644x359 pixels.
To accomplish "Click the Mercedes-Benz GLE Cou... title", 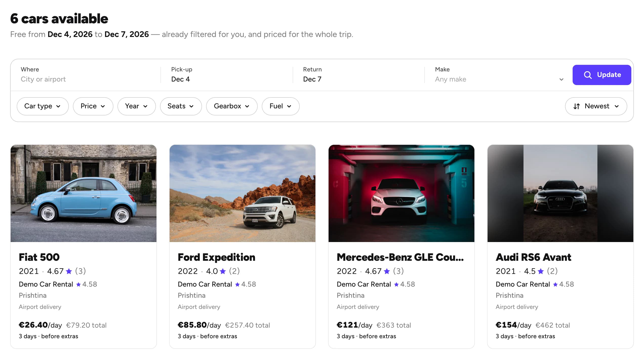I will click(400, 257).
